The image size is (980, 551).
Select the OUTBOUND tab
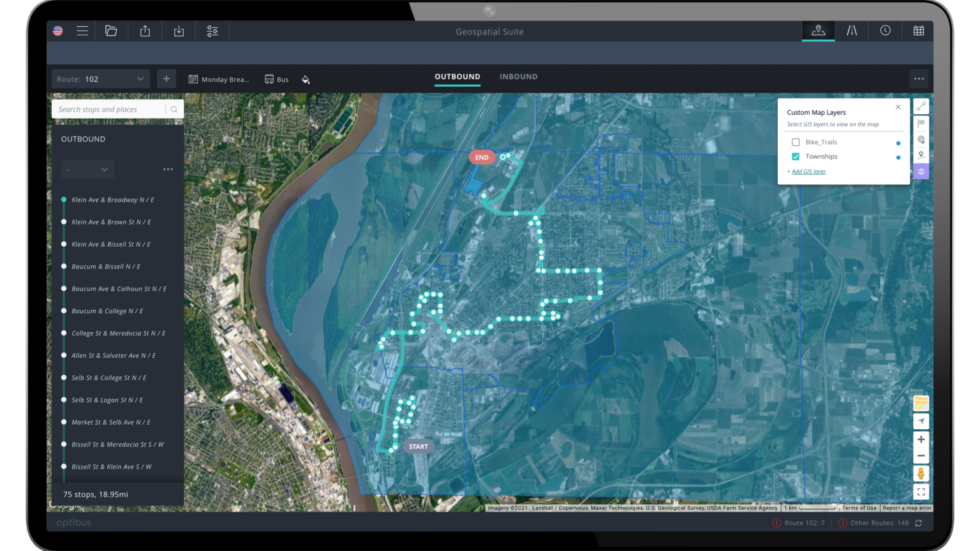(x=457, y=77)
